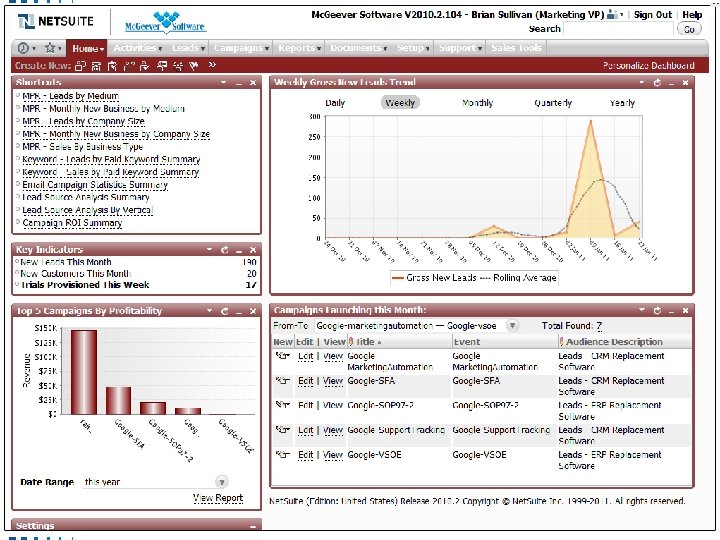Click New icon on Google Support Tracking row

pyautogui.click(x=282, y=429)
